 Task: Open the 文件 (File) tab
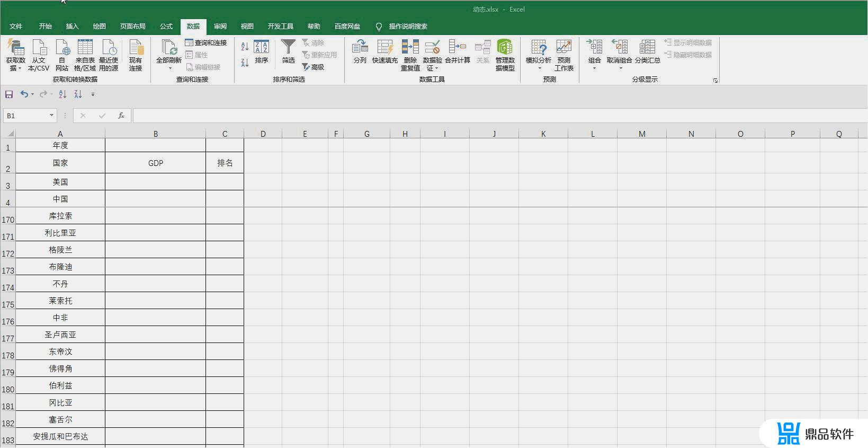pyautogui.click(x=16, y=27)
